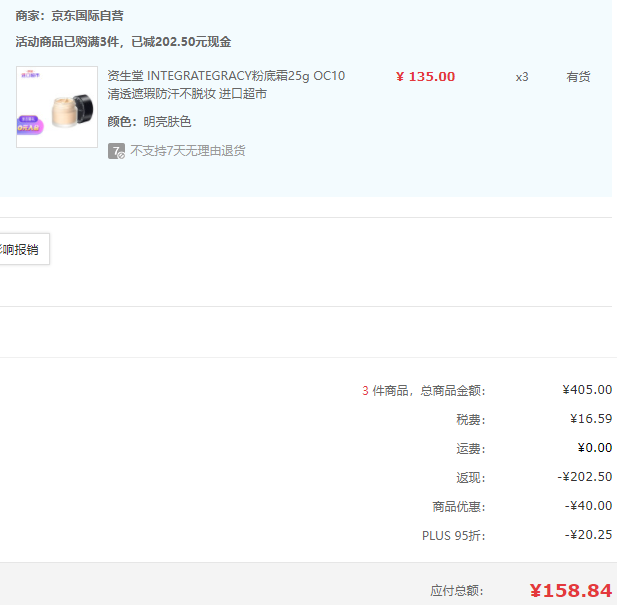Select the label 运费
Viewport: 617px width, 605px height.
point(471,449)
